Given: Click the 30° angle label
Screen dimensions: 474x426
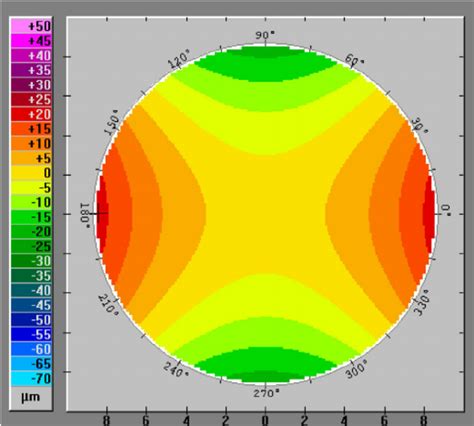Looking at the screenshot, I should pyautogui.click(x=420, y=126).
